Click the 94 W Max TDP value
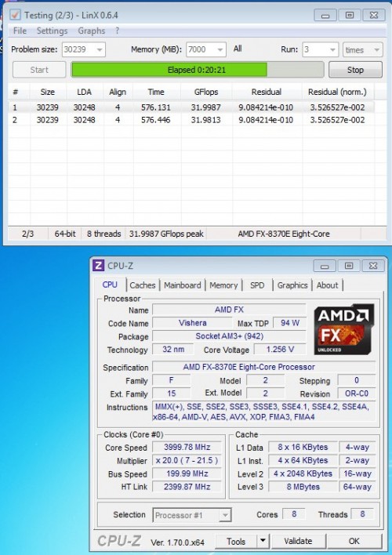Viewport: 392px width, 555px height. point(289,323)
